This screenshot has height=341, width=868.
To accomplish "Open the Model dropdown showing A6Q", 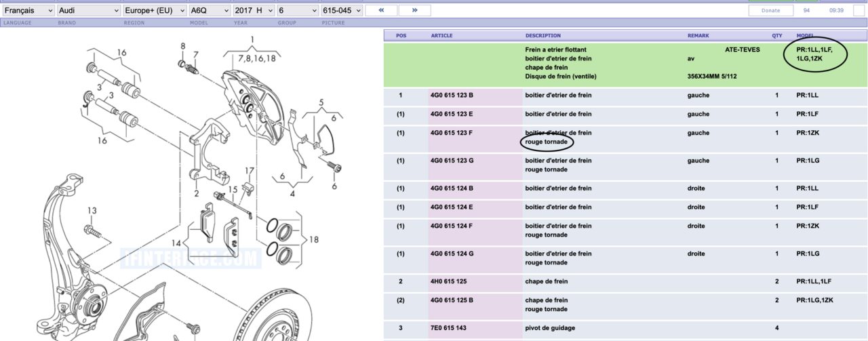I will (208, 11).
